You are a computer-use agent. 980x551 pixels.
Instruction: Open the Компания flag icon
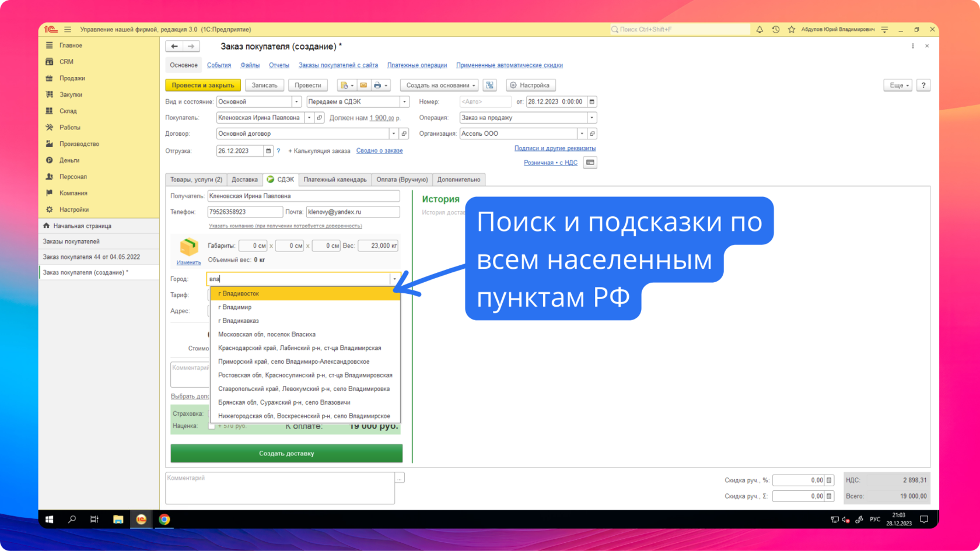coord(50,193)
